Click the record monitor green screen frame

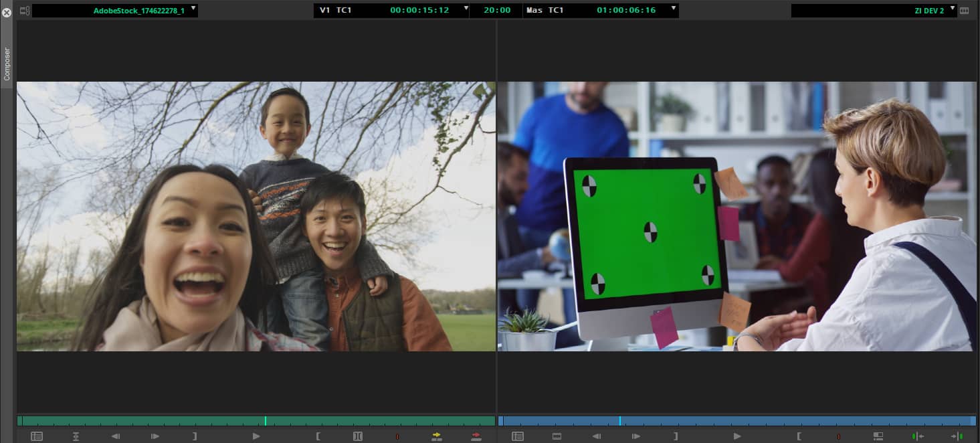coord(737,216)
